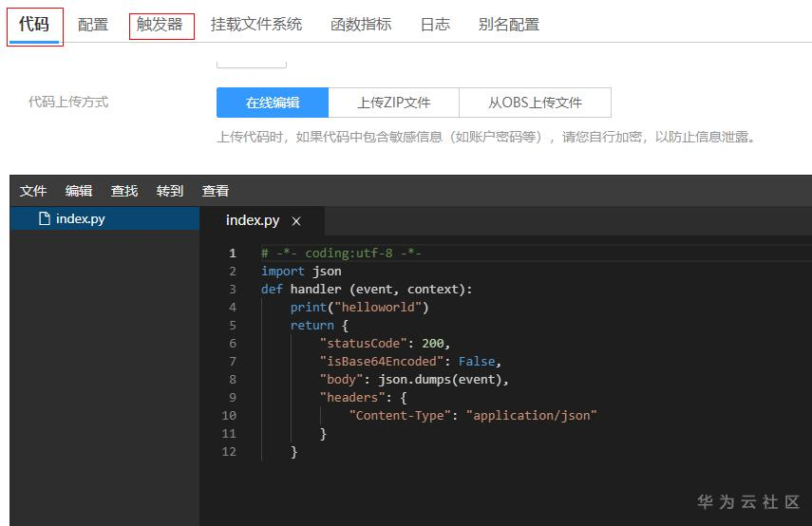
Task: Click the 'return {' code line
Action: 319,326
